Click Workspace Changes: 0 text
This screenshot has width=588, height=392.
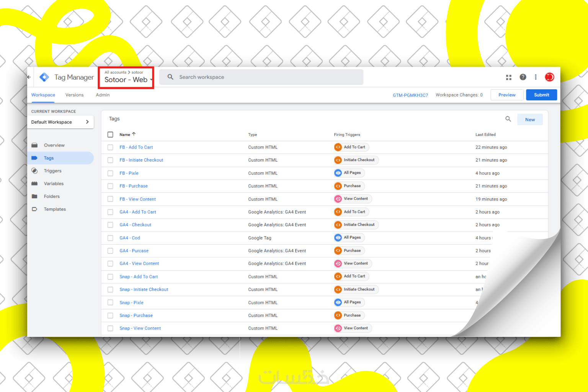[459, 95]
